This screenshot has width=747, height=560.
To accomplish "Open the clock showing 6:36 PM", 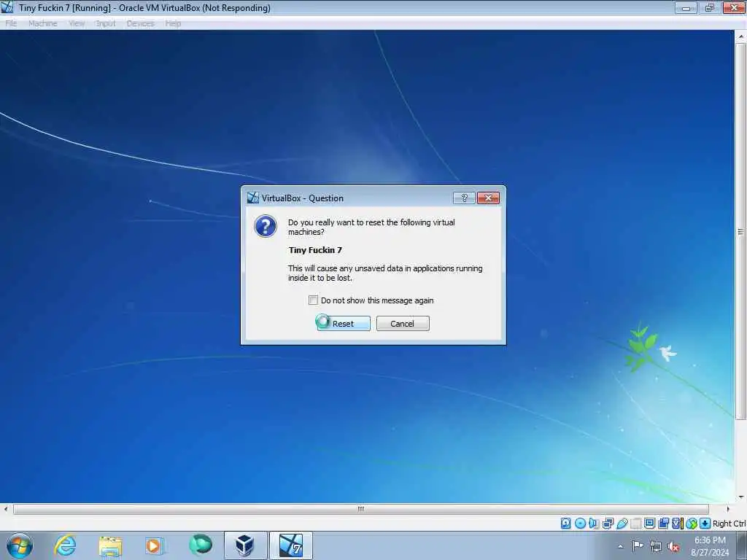I will tap(710, 545).
